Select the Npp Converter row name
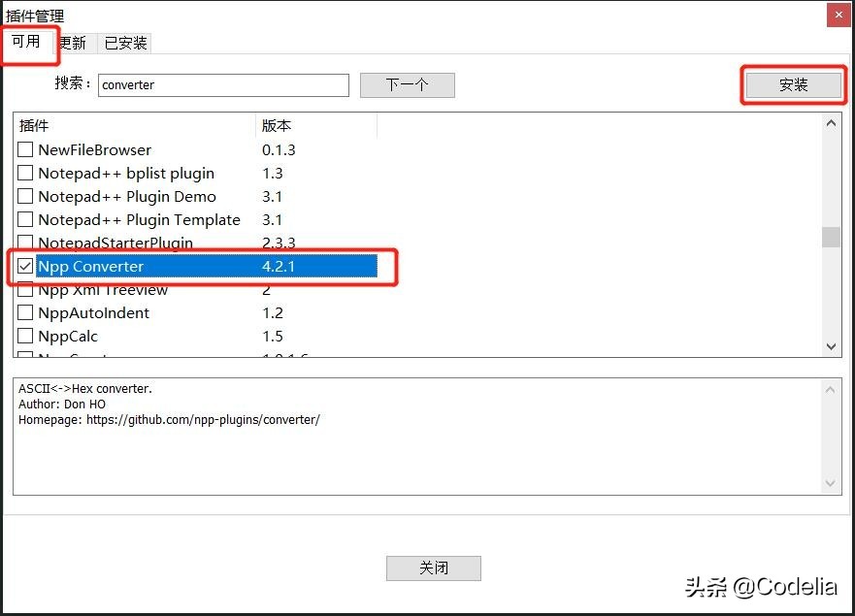 click(91, 267)
